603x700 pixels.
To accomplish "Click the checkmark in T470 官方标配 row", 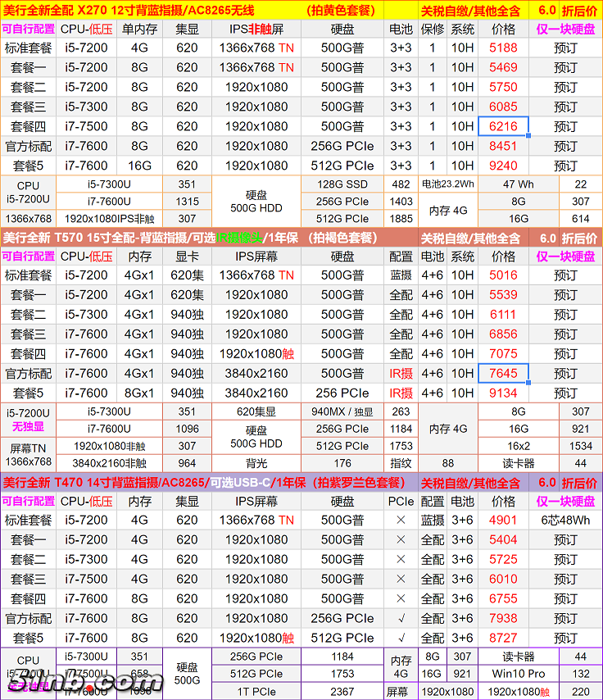I will pos(401,618).
